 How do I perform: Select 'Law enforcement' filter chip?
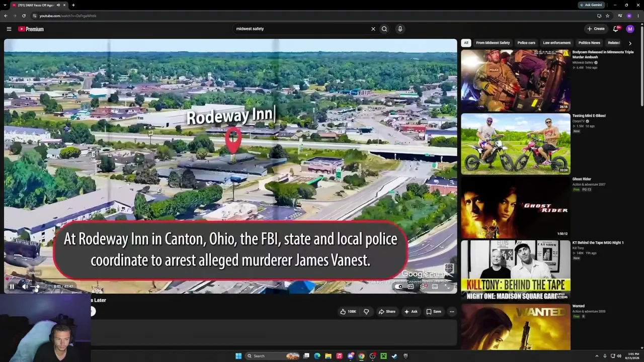click(557, 43)
